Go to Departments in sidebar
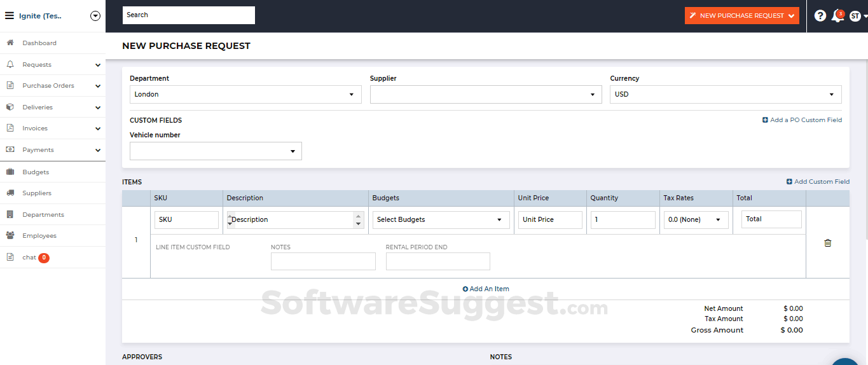Image resolution: width=868 pixels, height=365 pixels. tap(43, 215)
